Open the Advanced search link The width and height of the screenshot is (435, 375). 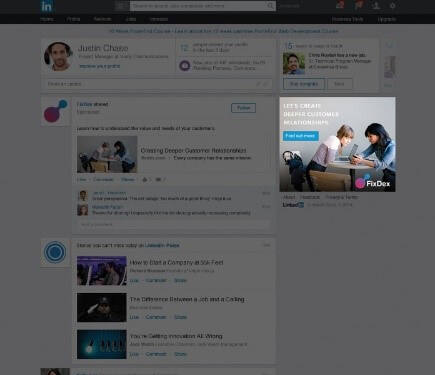tap(289, 6)
